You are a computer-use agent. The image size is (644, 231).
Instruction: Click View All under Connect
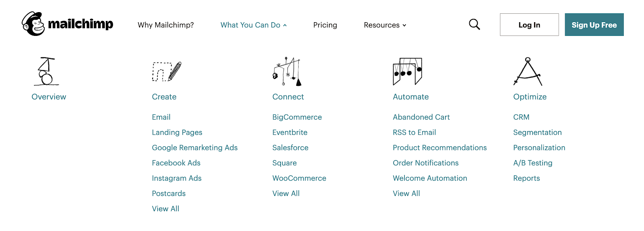click(286, 194)
